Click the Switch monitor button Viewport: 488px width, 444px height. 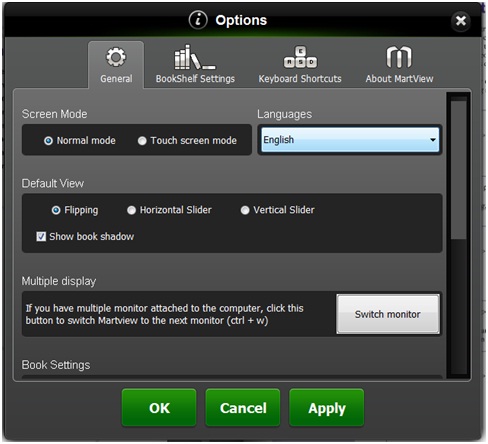pos(388,314)
